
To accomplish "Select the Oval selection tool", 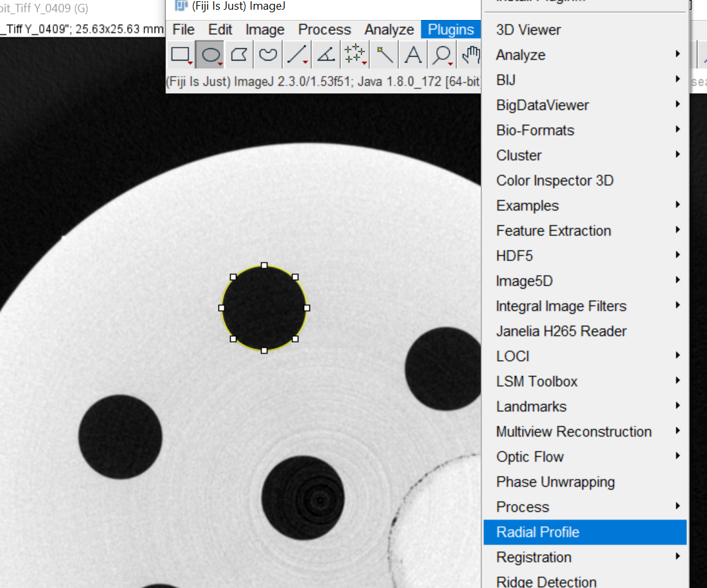I will tap(211, 55).
